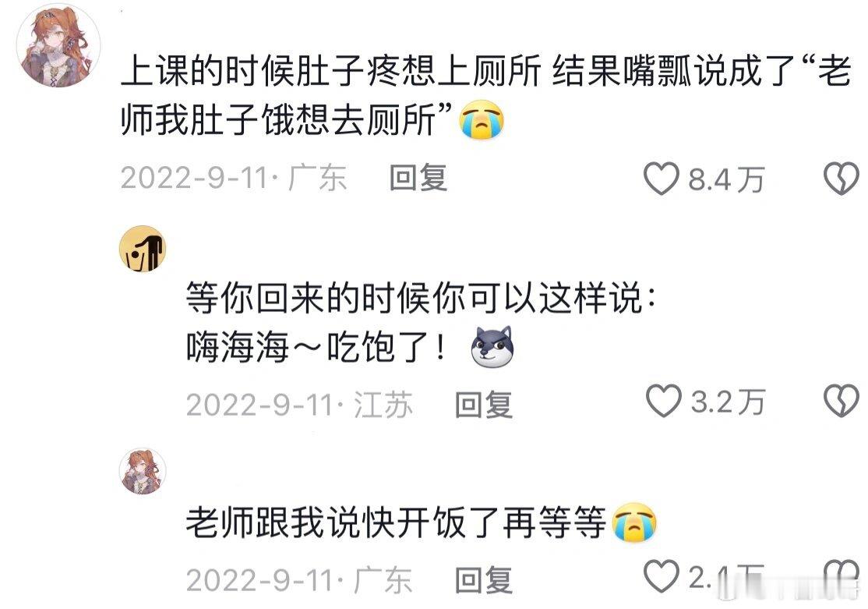The height and width of the screenshot is (609, 868).
Task: Reply to the 老师跟我说快开饭了 comment
Action: pyautogui.click(x=483, y=580)
